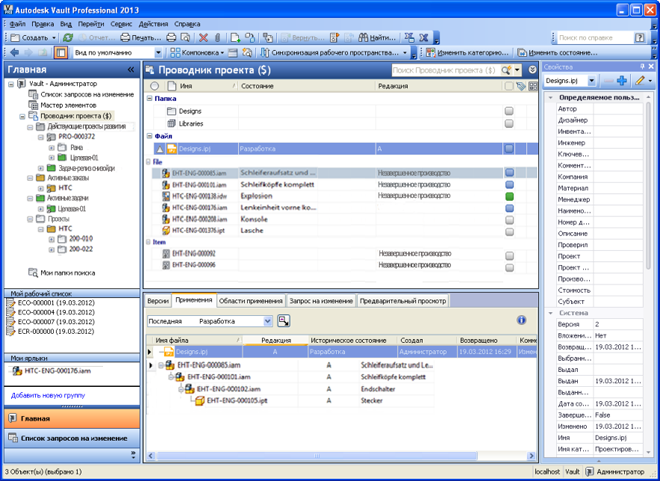Switch to the Версии tab
This screenshot has height=481, width=660.
tap(158, 301)
